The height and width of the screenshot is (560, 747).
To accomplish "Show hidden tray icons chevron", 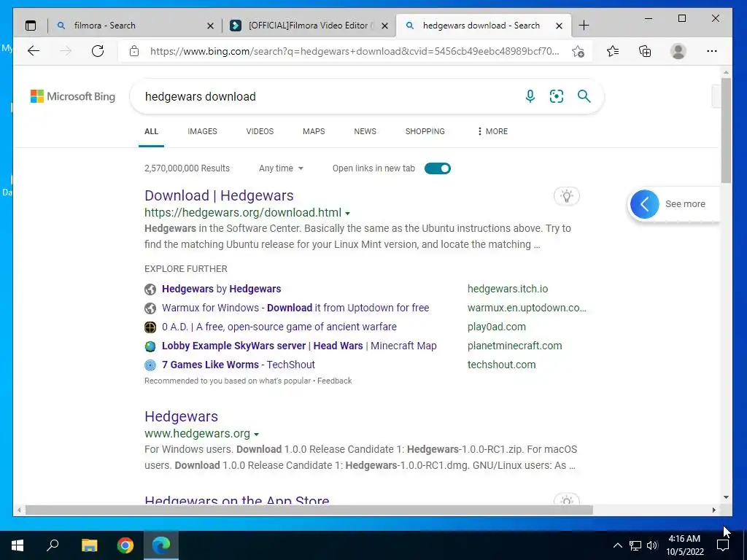I will pos(617,545).
